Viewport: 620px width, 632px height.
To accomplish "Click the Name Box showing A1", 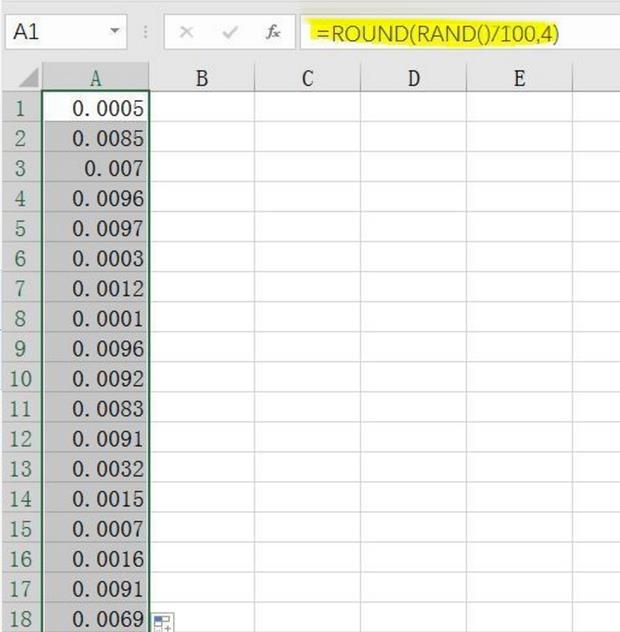I will click(x=55, y=32).
